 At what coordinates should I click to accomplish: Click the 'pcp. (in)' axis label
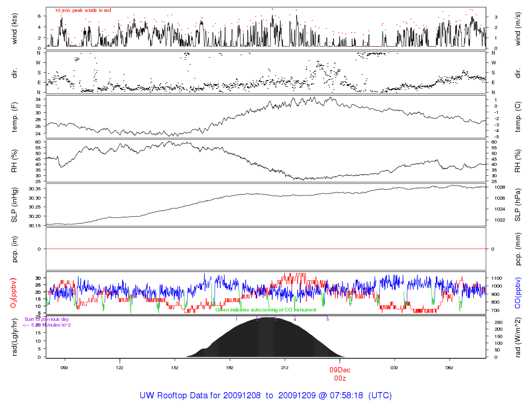(x=14, y=249)
